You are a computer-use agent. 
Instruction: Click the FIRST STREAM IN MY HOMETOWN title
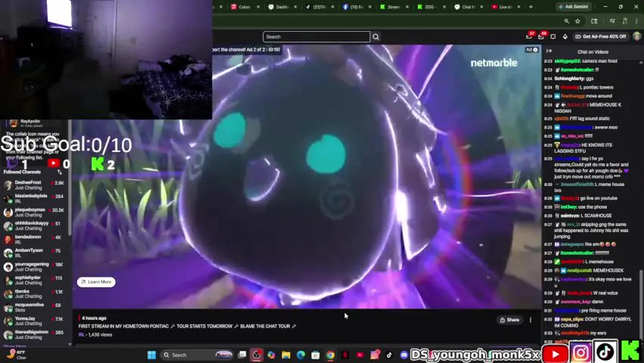tap(187, 326)
